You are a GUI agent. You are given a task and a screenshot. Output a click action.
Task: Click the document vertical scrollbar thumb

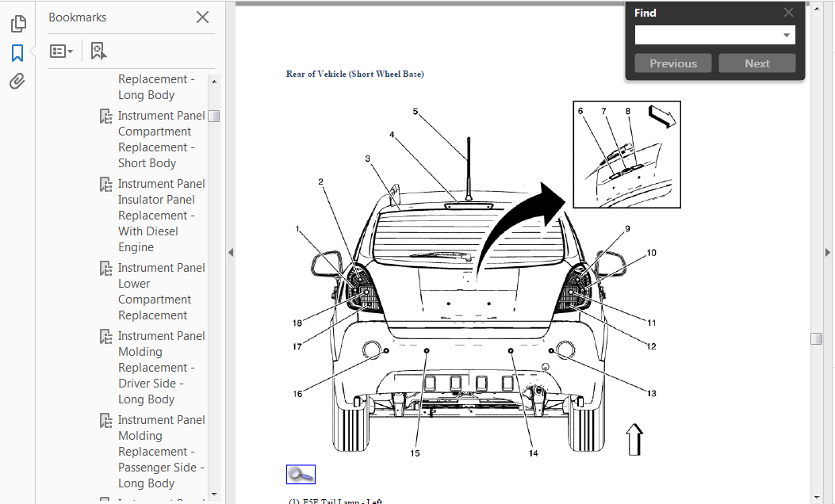(x=816, y=338)
